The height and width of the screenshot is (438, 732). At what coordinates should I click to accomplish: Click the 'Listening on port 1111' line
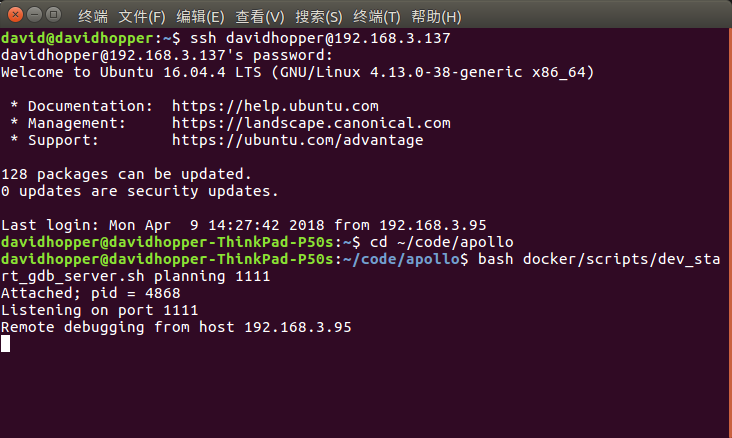coord(99,310)
